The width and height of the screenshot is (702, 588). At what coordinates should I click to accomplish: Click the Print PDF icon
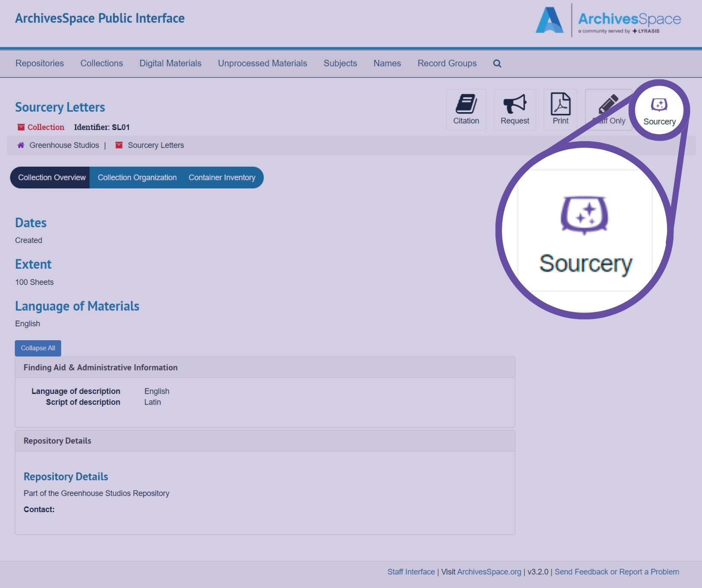pos(560,104)
